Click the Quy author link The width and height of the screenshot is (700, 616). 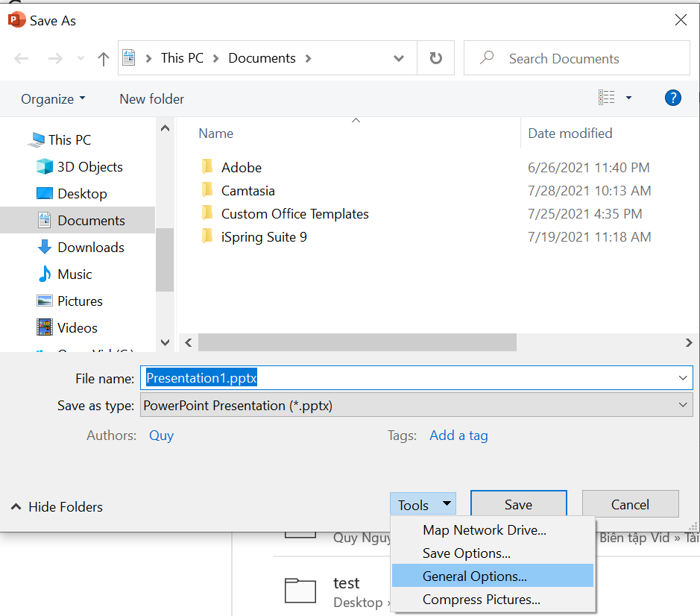point(161,435)
